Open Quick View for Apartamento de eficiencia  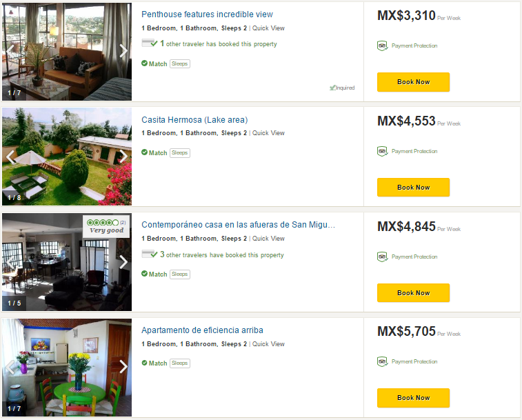[x=268, y=344]
